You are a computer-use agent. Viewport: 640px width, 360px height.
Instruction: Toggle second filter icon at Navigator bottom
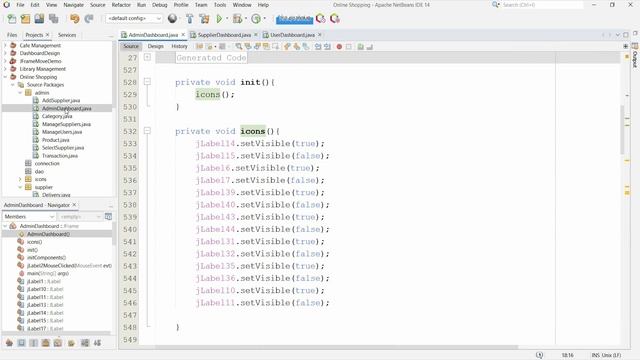22,343
